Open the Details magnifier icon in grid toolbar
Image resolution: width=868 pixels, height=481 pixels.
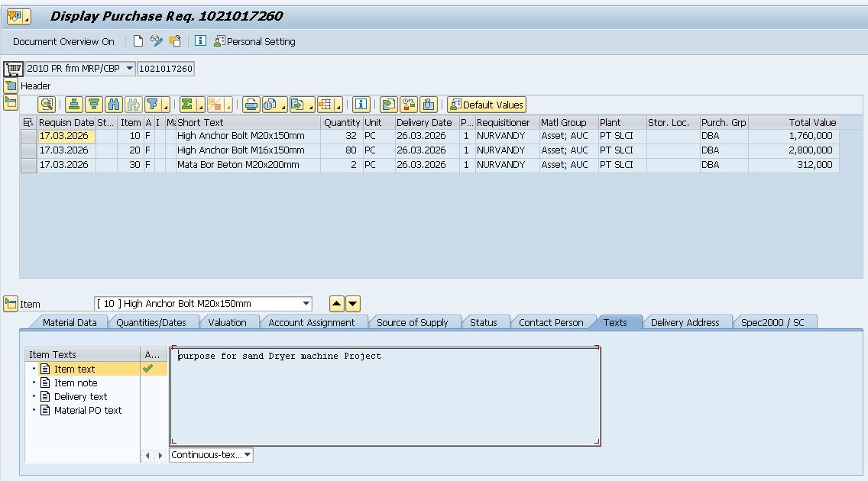[x=47, y=105]
